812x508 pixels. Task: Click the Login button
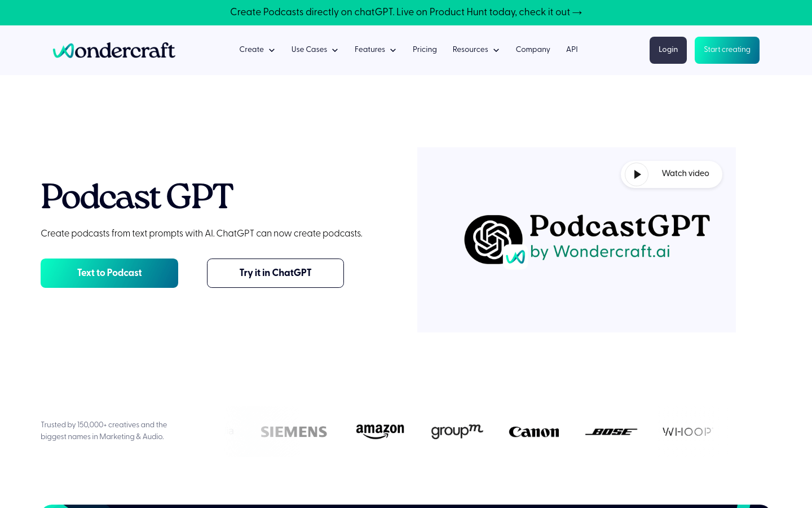point(668,50)
